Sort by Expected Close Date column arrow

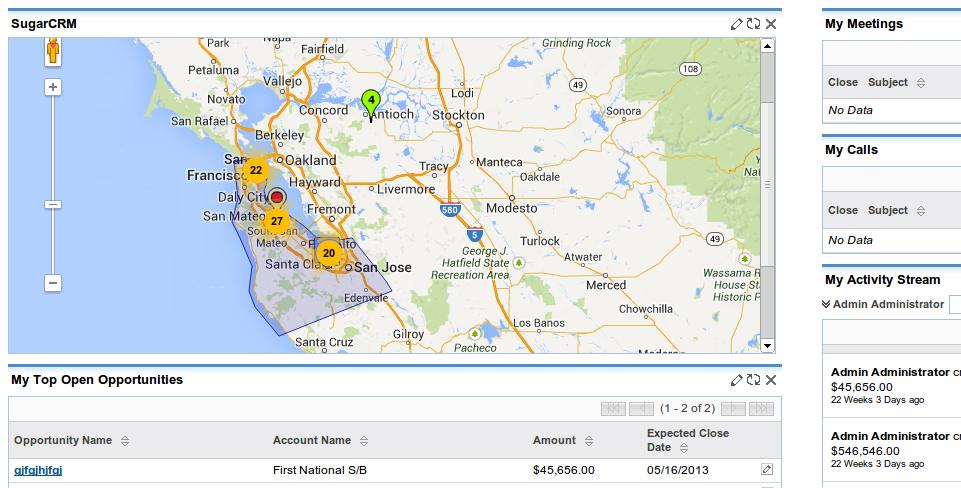click(684, 448)
